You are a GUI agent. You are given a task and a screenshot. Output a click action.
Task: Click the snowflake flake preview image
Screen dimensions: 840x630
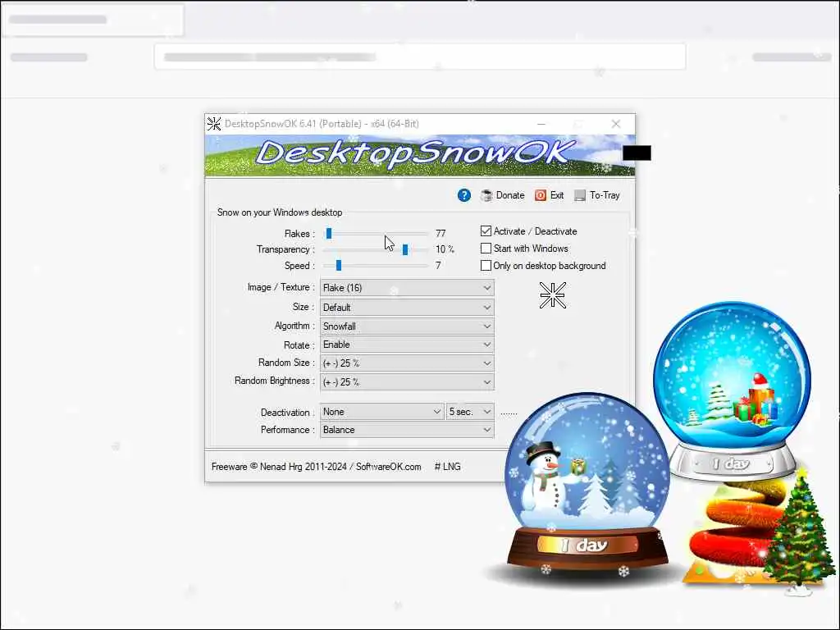pyautogui.click(x=553, y=295)
